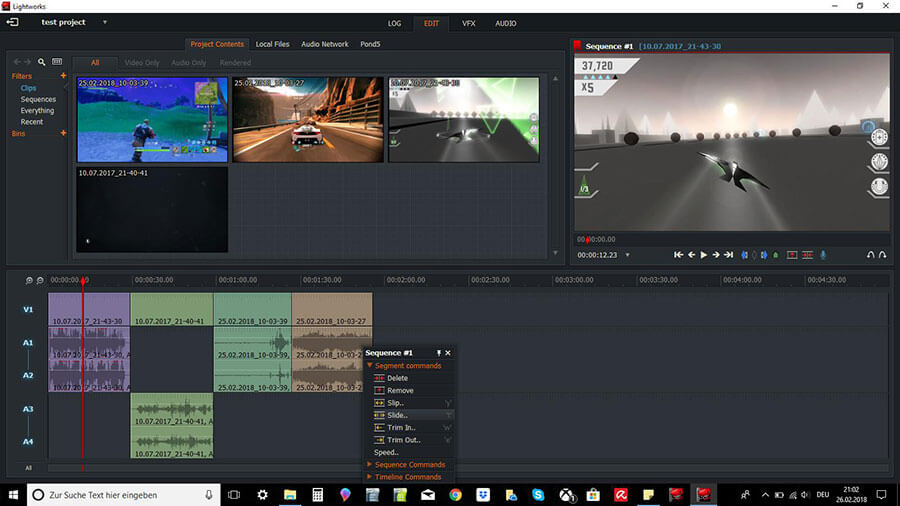Expand the Sequence Commands section
900x506 pixels.
pyautogui.click(x=409, y=465)
